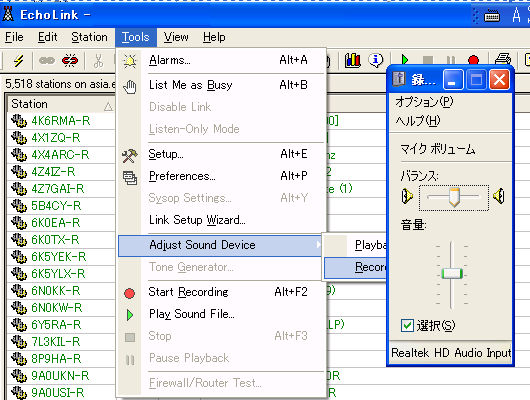Select station 5B4CY-R in list
Viewport: 530px width, 400px height.
(x=56, y=206)
